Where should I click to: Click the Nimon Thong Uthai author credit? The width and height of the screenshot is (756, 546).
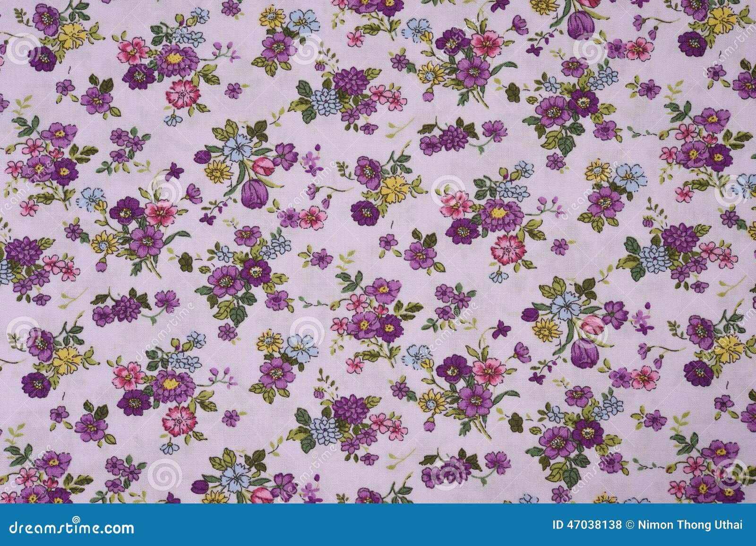pos(690,526)
